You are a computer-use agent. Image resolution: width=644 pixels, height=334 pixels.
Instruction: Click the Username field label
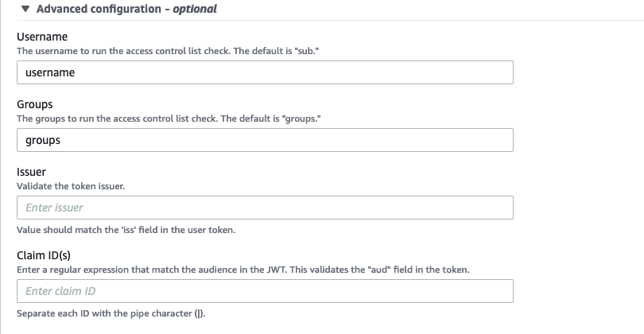coord(42,37)
